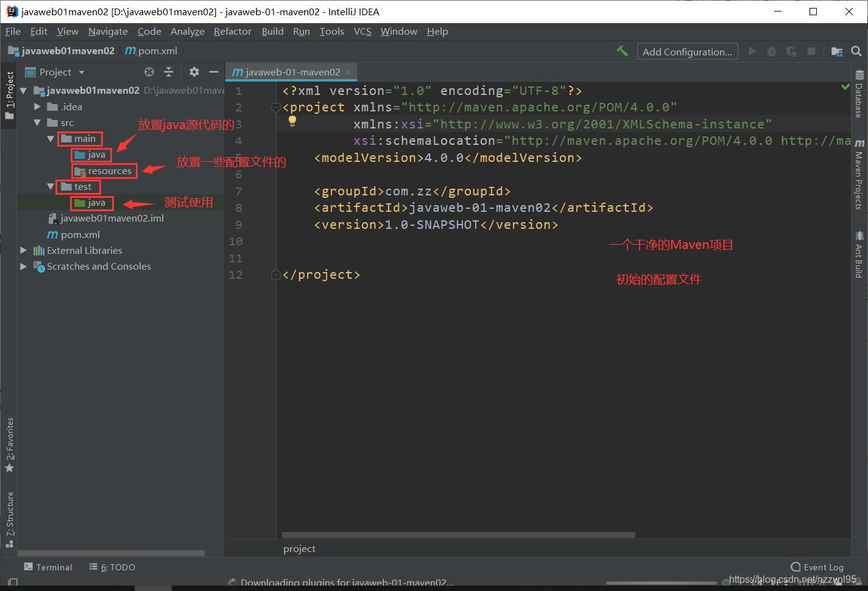Open the Terminal tool window
Image resolution: width=868 pixels, height=591 pixels.
coord(48,567)
